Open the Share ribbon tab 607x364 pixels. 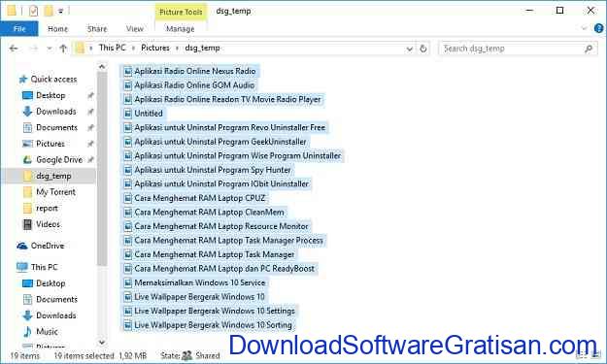[97, 28]
